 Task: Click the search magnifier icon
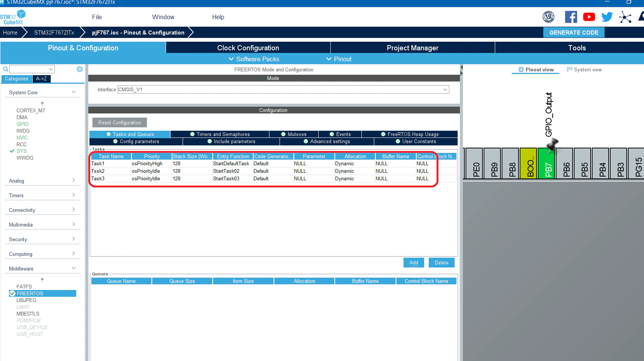[x=6, y=69]
